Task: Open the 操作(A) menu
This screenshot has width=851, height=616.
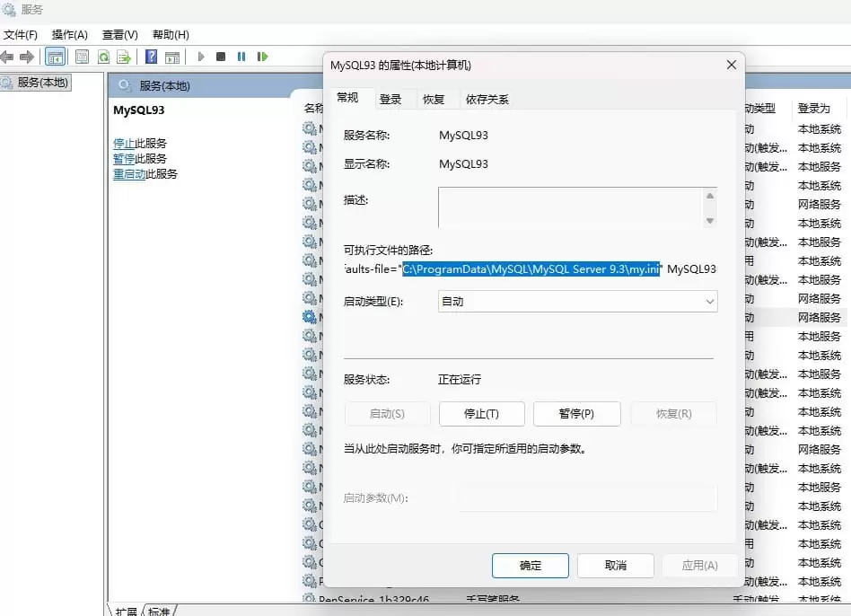Action: coord(69,35)
